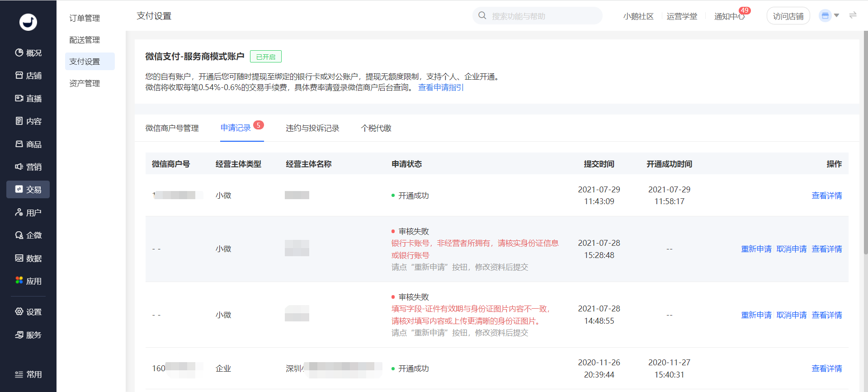The image size is (868, 392).
Task: Expand the 常用 frequently used menu
Action: (x=28, y=374)
